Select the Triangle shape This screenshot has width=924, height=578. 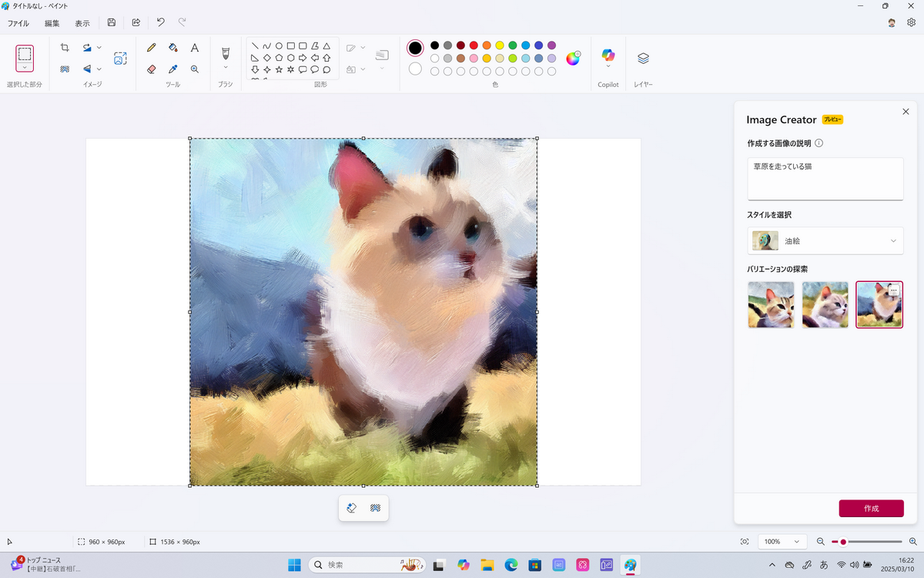coord(326,46)
